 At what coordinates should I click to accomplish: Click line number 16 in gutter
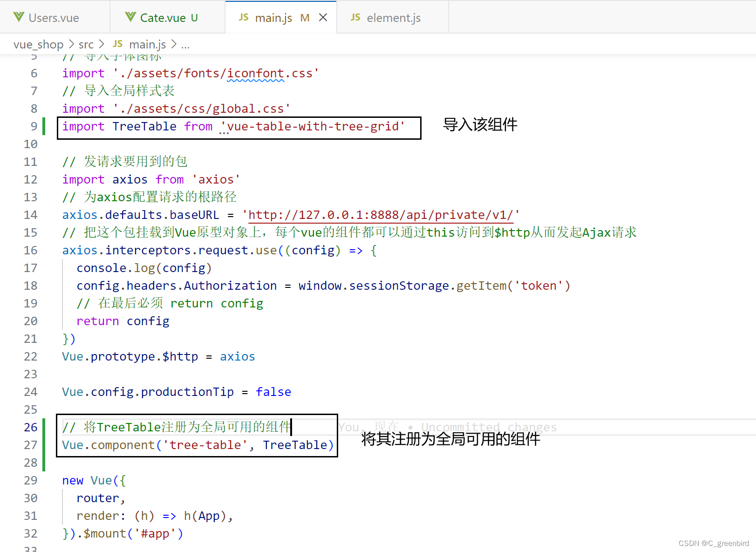pos(31,250)
